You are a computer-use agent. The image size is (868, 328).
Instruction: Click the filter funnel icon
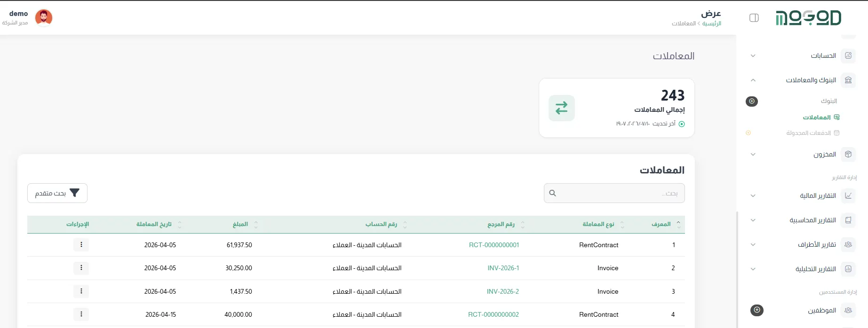[x=74, y=193]
